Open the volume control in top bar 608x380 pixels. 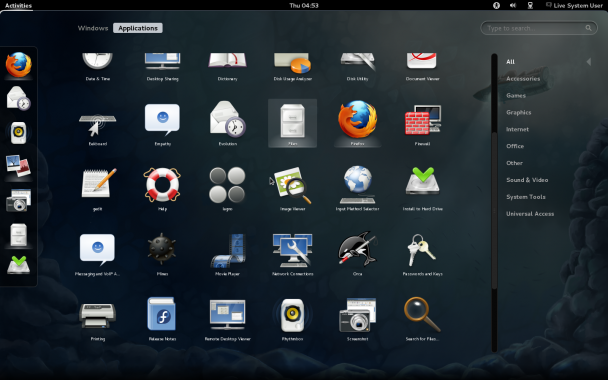513,5
